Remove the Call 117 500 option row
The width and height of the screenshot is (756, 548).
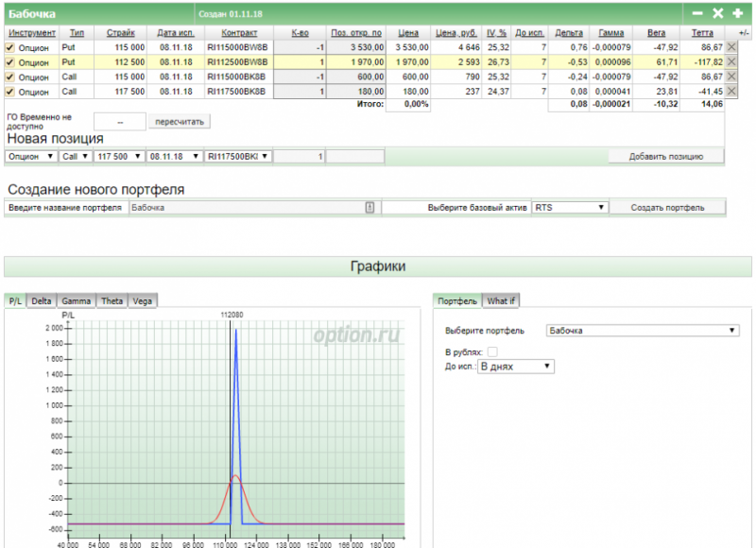point(731,92)
